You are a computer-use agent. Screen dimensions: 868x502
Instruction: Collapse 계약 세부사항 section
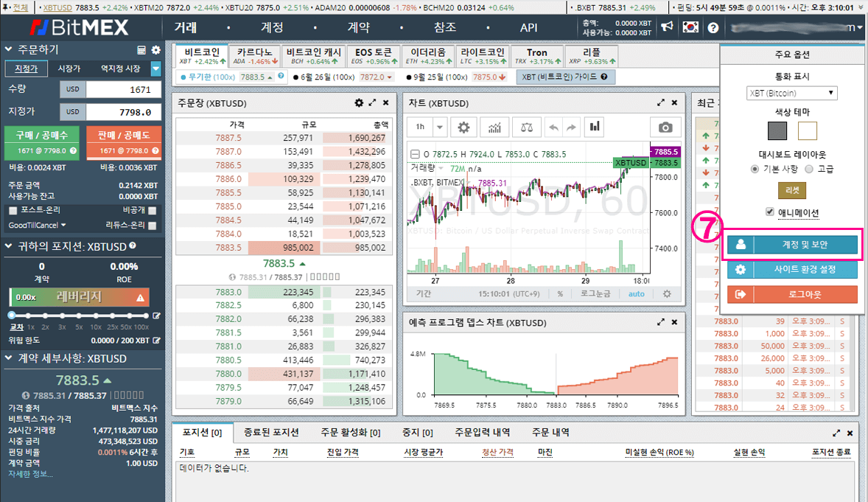point(8,358)
